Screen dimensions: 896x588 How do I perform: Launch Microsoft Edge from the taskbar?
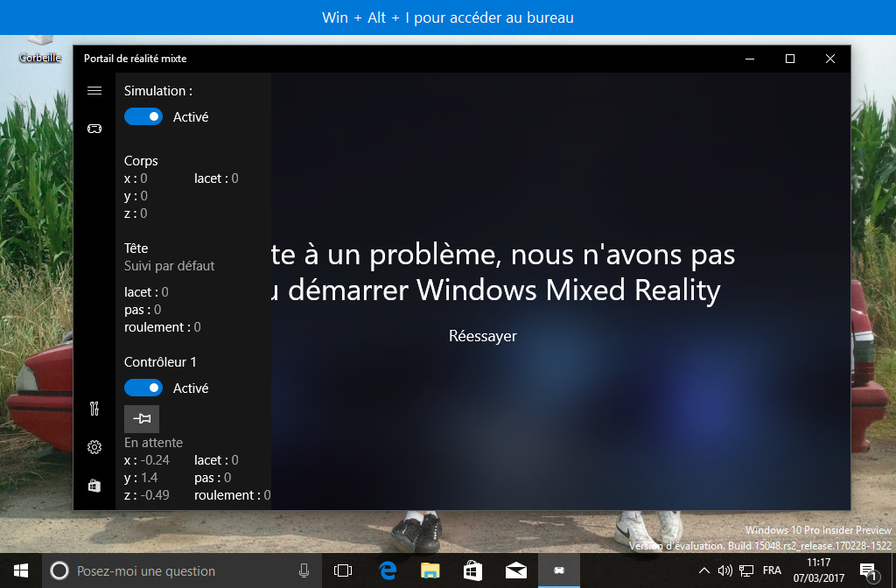coord(388,570)
